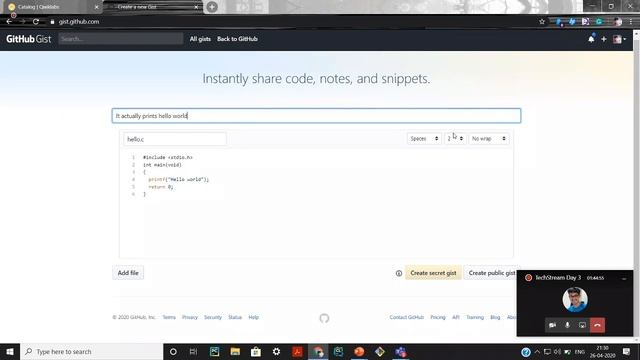Click the Add file button
640x360 pixels.
128,273
